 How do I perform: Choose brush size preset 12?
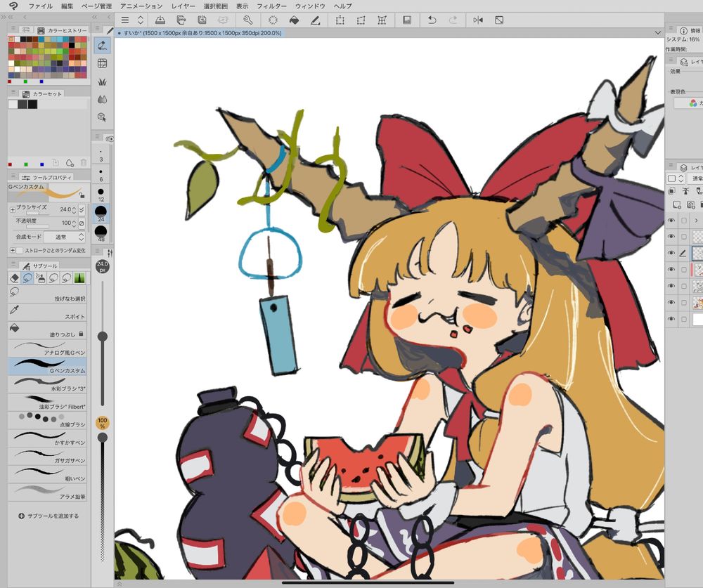(101, 195)
